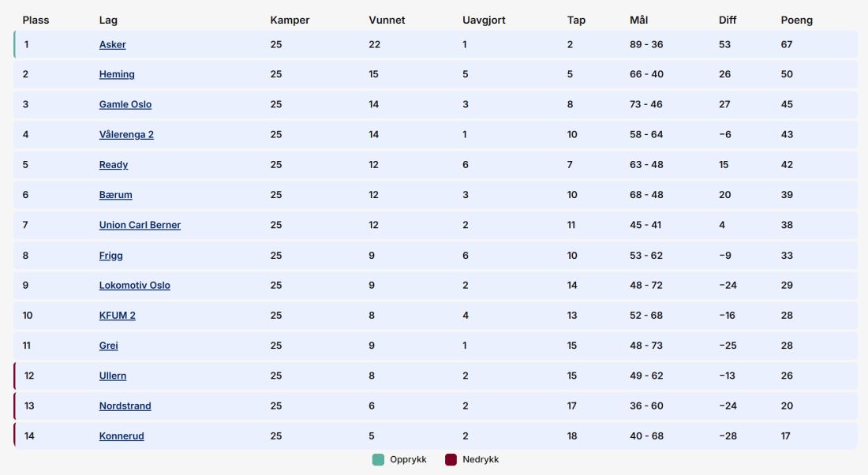Open the Konnerud team page
Screen dimensions: 868x475
click(x=122, y=436)
